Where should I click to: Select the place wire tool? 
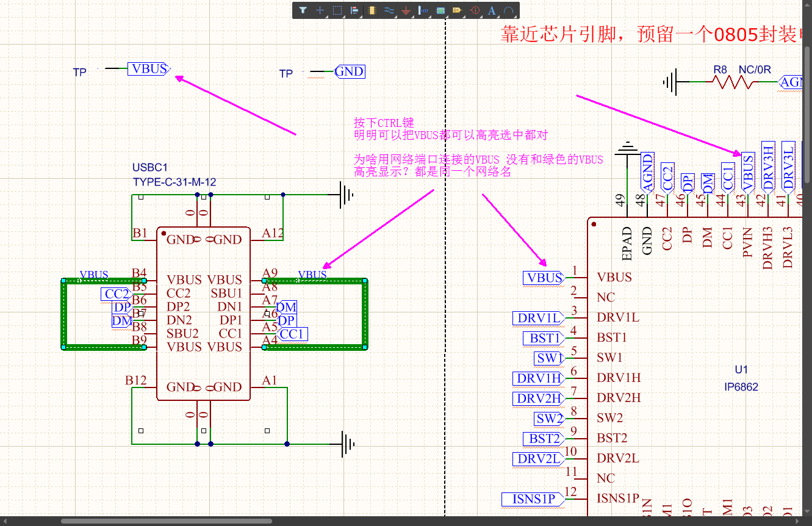click(389, 10)
